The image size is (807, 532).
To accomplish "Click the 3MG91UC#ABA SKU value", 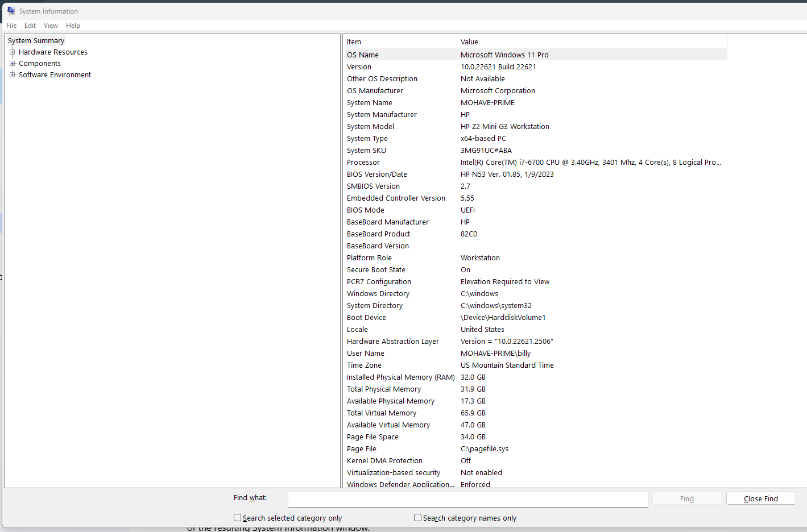I will pos(486,151).
